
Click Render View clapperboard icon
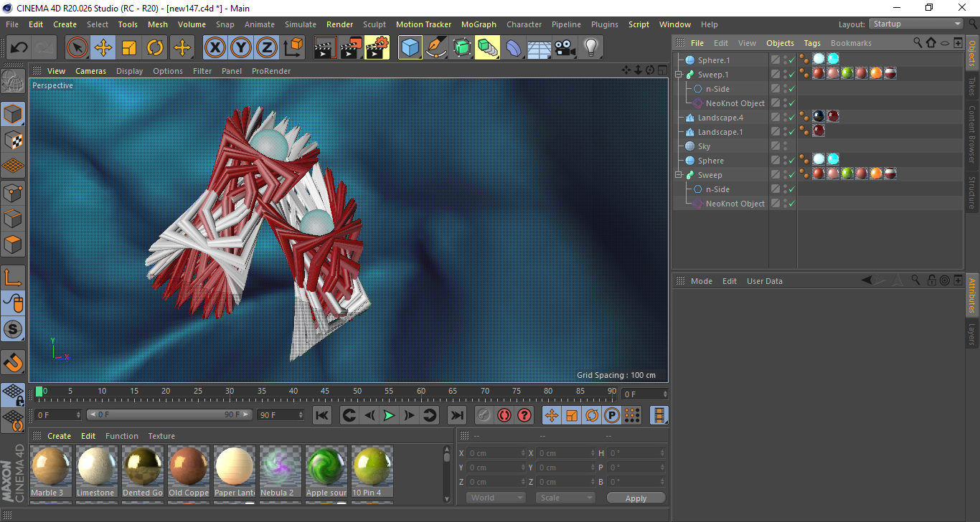326,48
